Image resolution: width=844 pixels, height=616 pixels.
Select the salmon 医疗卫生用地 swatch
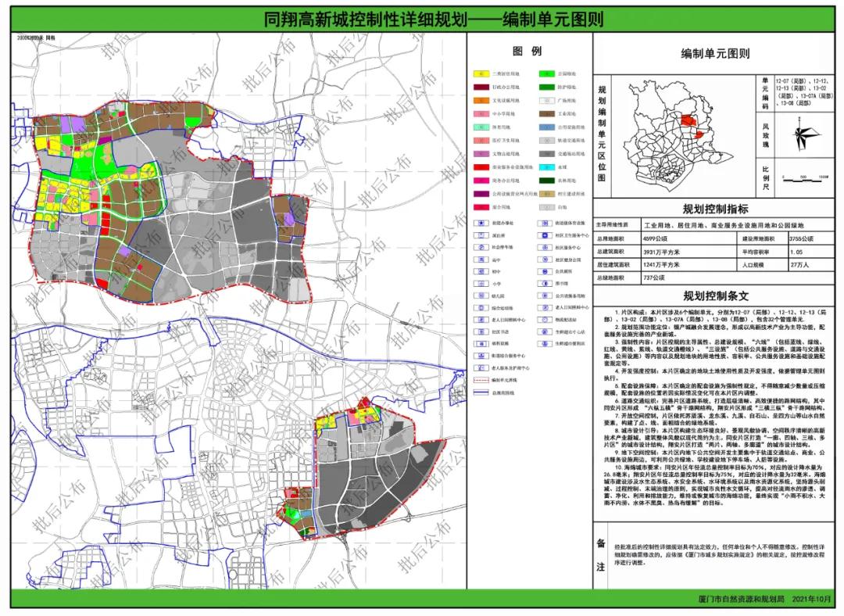(481, 141)
